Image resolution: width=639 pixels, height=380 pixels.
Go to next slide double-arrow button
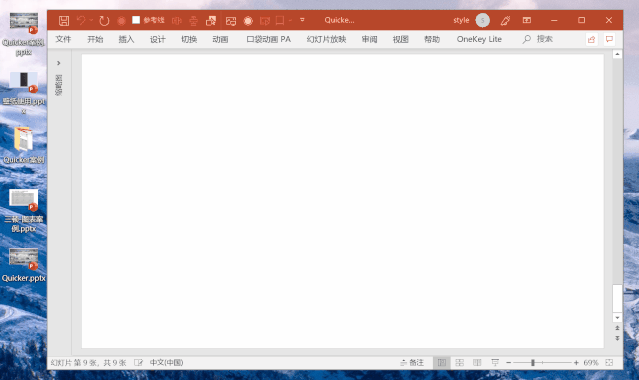pos(617,338)
